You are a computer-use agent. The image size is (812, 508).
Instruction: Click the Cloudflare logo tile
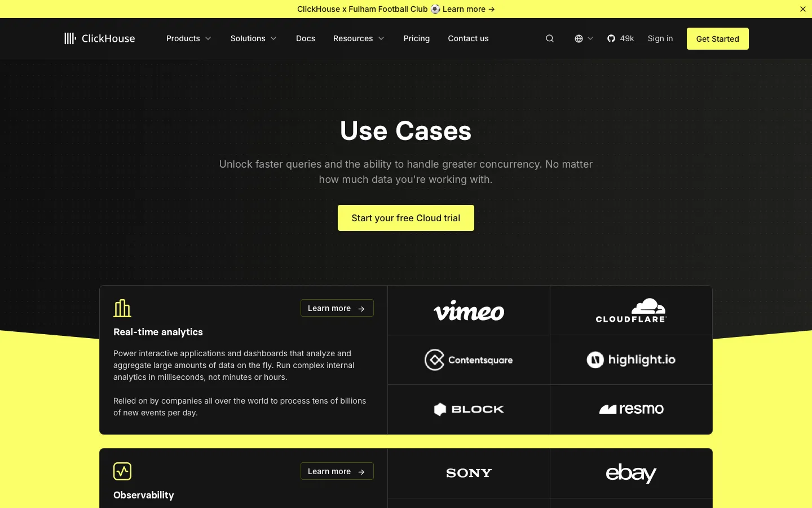(631, 310)
